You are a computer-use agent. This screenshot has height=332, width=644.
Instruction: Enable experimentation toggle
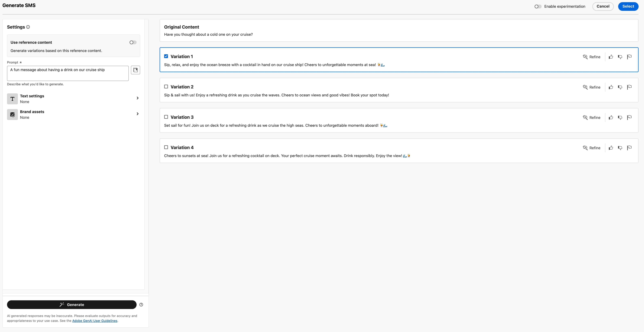(538, 6)
